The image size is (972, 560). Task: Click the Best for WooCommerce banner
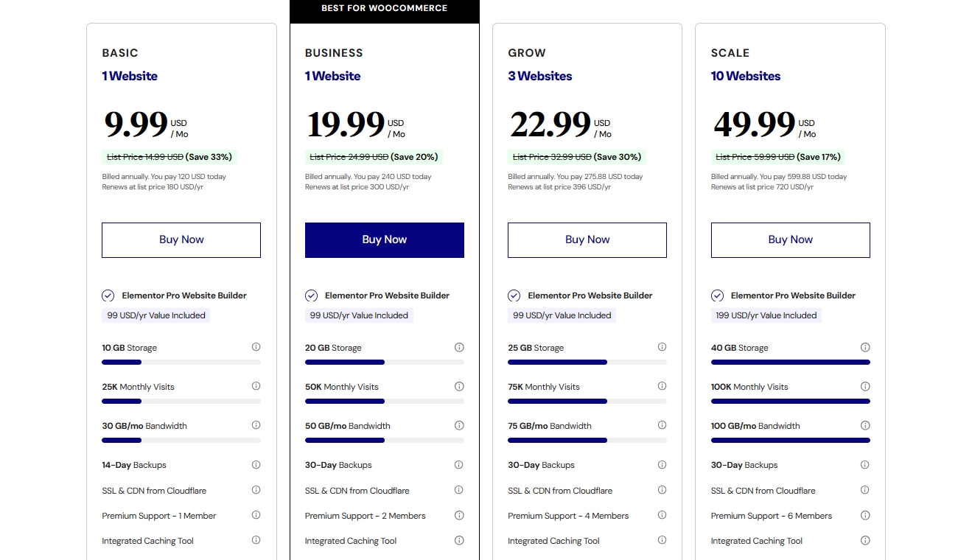click(385, 9)
